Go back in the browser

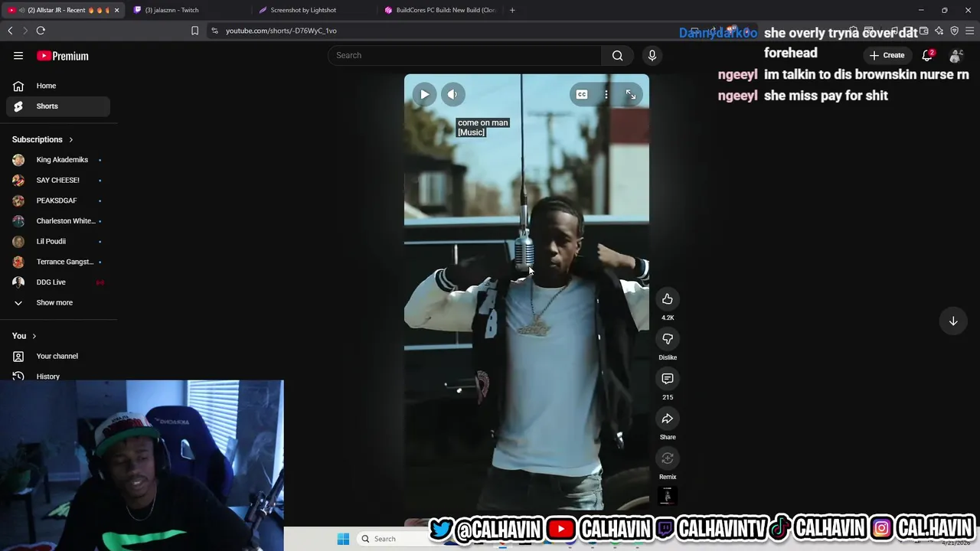10,31
